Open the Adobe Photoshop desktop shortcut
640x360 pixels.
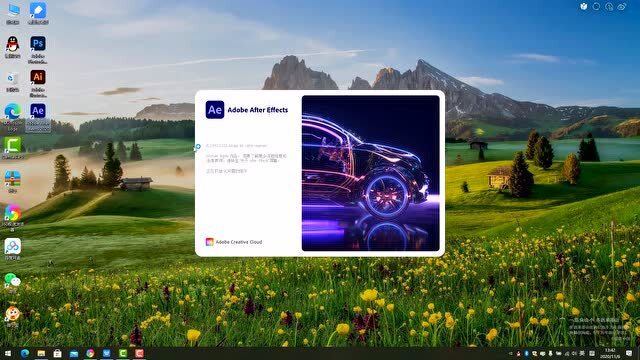click(38, 49)
